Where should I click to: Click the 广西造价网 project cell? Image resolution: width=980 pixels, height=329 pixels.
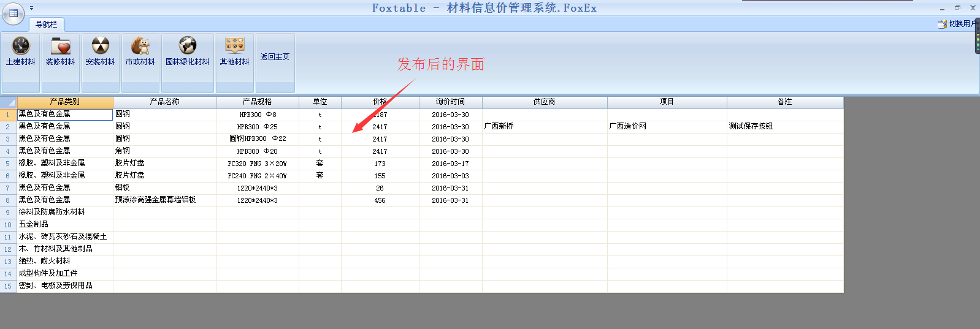click(x=667, y=127)
